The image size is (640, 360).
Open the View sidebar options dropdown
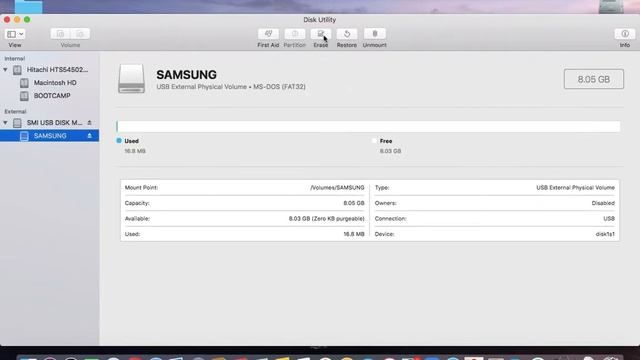pos(15,34)
